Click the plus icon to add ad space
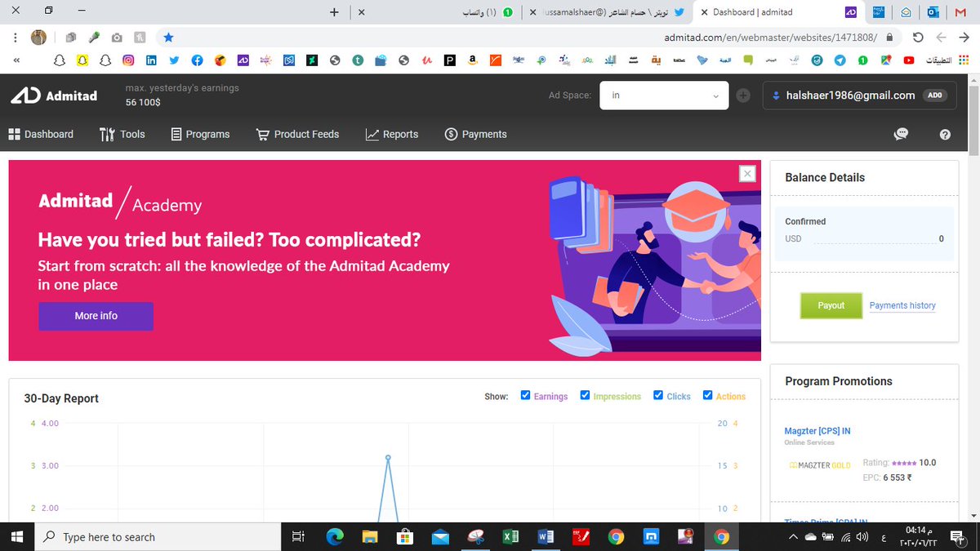The width and height of the screenshot is (980, 551). (743, 96)
